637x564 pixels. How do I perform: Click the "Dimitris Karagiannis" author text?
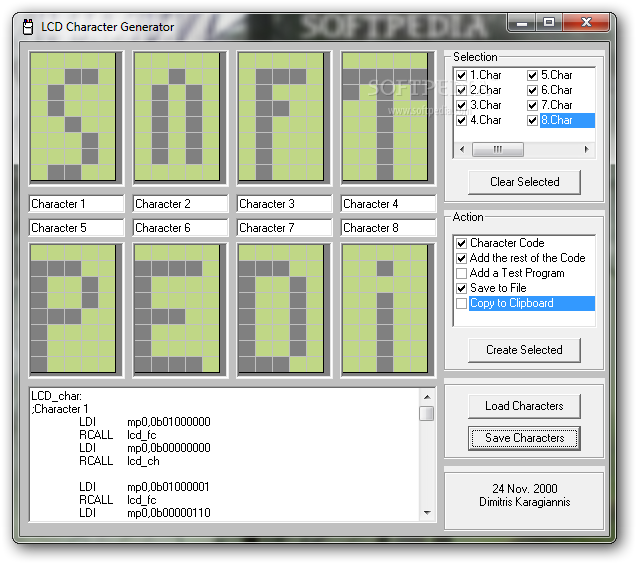pos(524,502)
